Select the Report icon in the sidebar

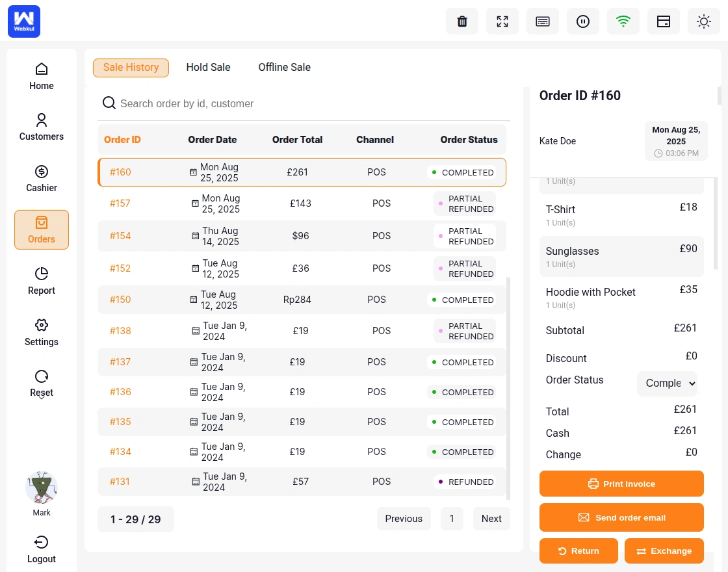[41, 281]
